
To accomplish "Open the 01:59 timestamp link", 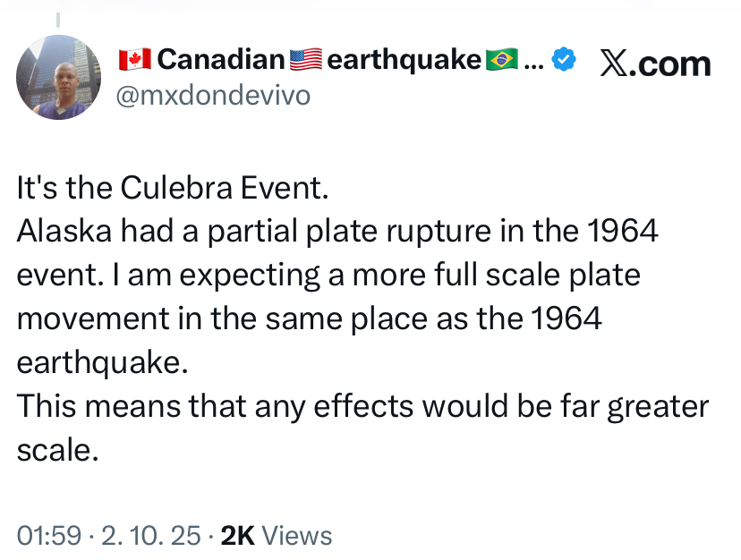I will (x=49, y=536).
